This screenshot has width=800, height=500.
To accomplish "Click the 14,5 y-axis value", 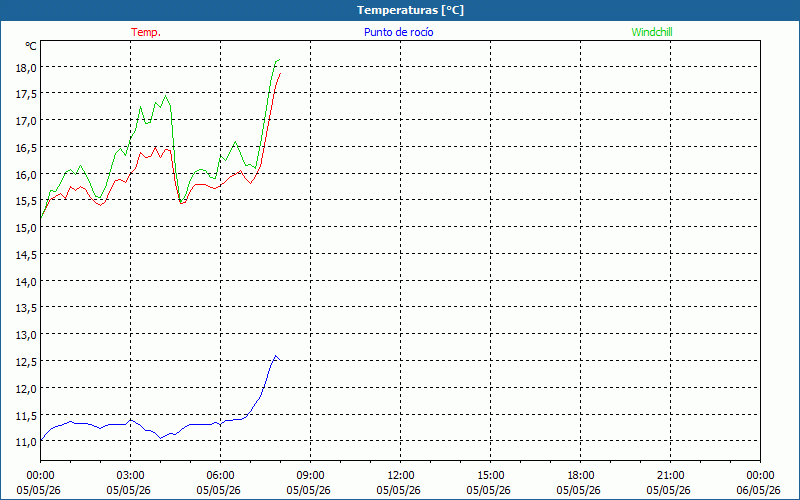I will click(x=26, y=255).
